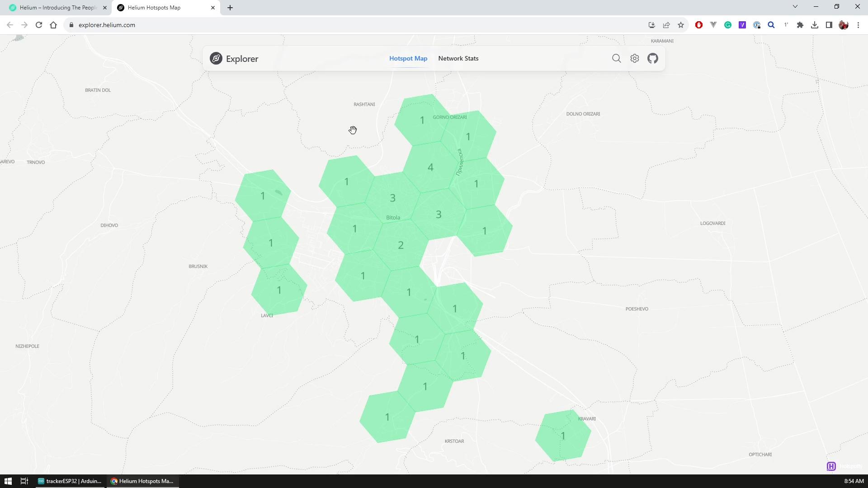Open the GitHub icon link
The width and height of the screenshot is (868, 488).
coord(653,58)
